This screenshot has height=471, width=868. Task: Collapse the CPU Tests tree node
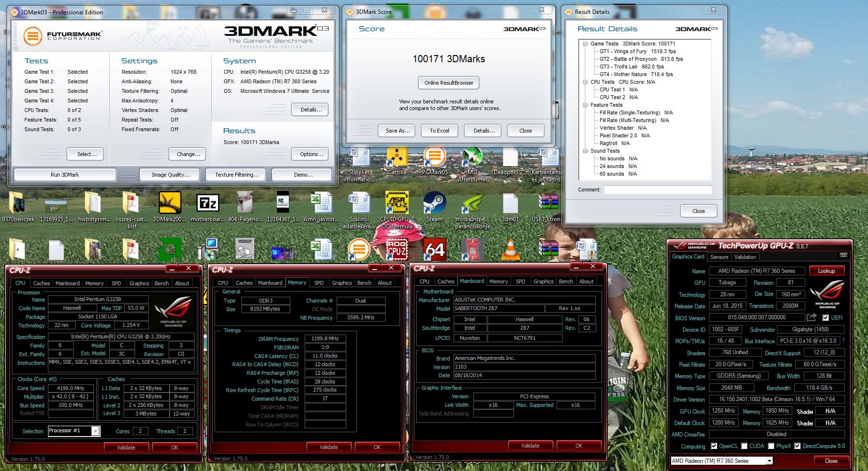[585, 82]
